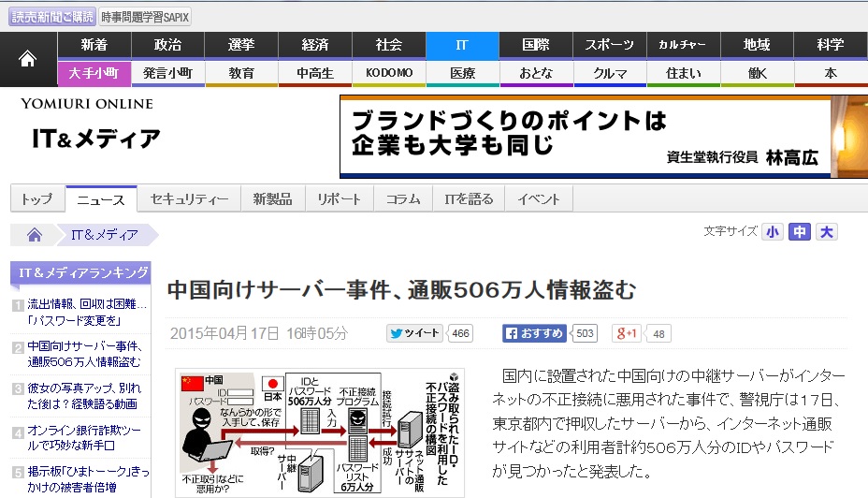Viewport: 868px width, 498px height.
Task: Open the 教育 sub-navigation item
Action: pyautogui.click(x=241, y=73)
